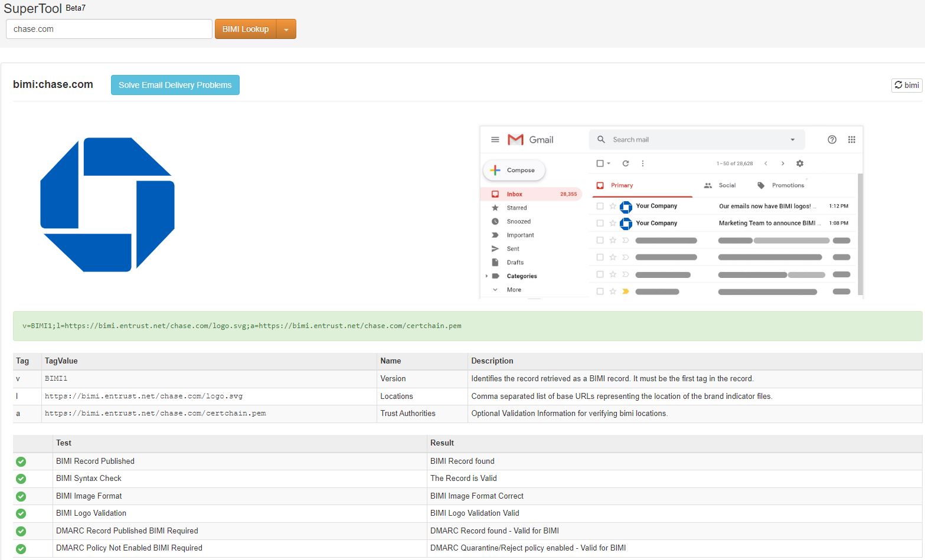Viewport: 925px width, 560px height.
Task: Click the 'a' tag cell
Action: click(x=27, y=414)
